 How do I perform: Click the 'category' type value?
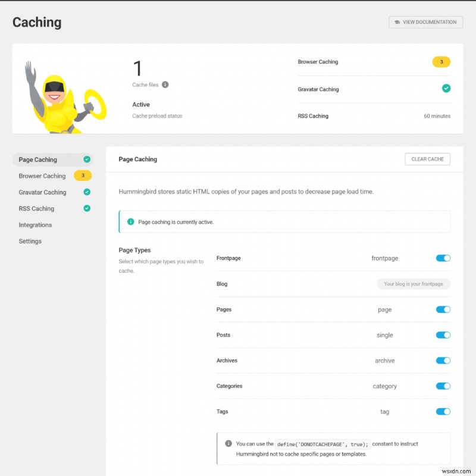point(384,386)
